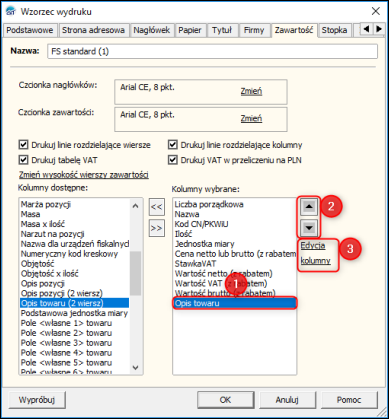Click Zmień link for header font

click(251, 91)
